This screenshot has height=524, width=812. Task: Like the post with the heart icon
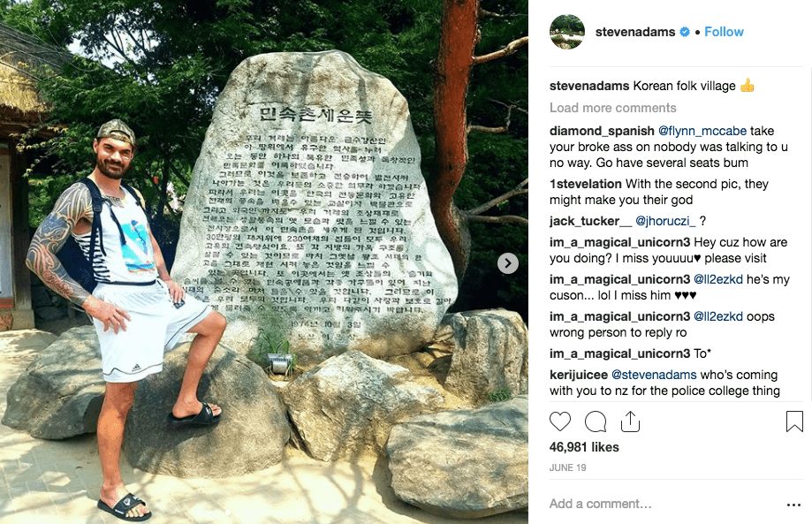pyautogui.click(x=560, y=421)
